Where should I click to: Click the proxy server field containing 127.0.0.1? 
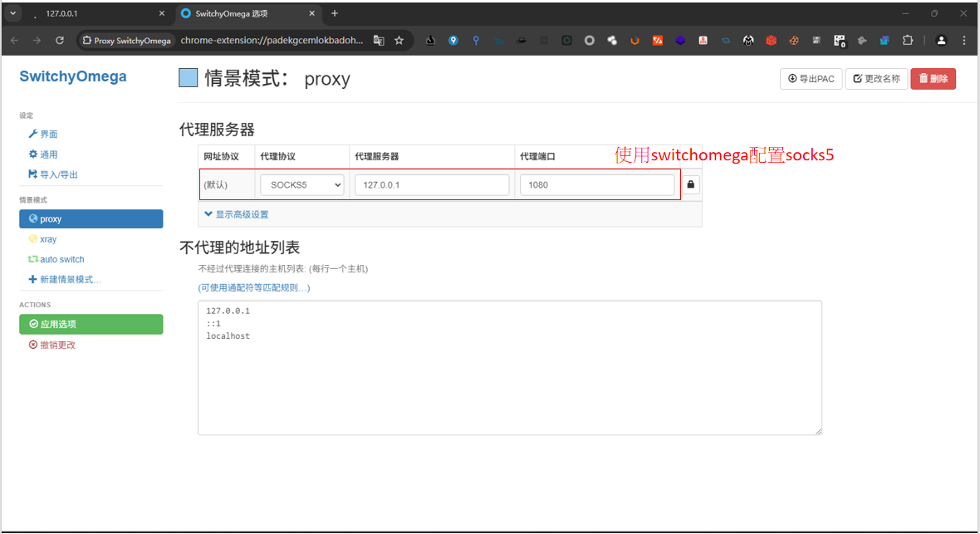point(432,185)
